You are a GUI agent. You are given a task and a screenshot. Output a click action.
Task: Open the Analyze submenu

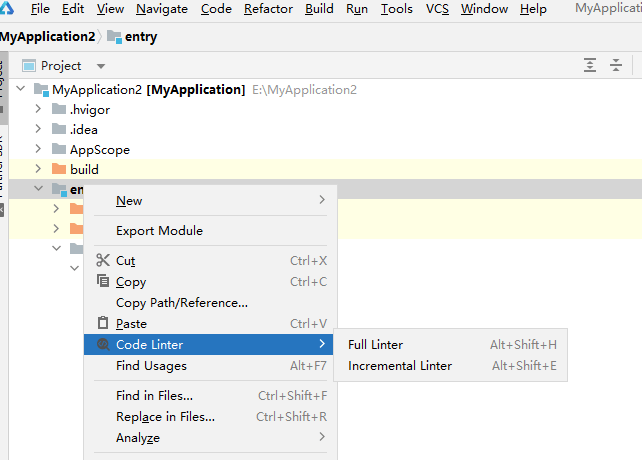[210, 437]
